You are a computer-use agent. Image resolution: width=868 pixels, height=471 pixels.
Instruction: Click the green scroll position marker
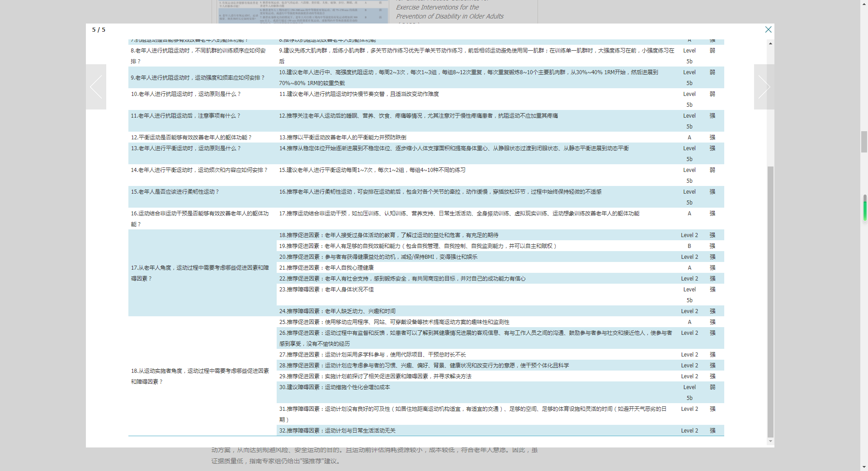point(865,208)
